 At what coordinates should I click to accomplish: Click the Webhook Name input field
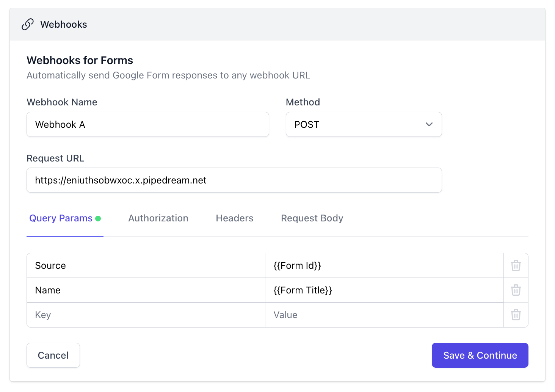tap(148, 124)
